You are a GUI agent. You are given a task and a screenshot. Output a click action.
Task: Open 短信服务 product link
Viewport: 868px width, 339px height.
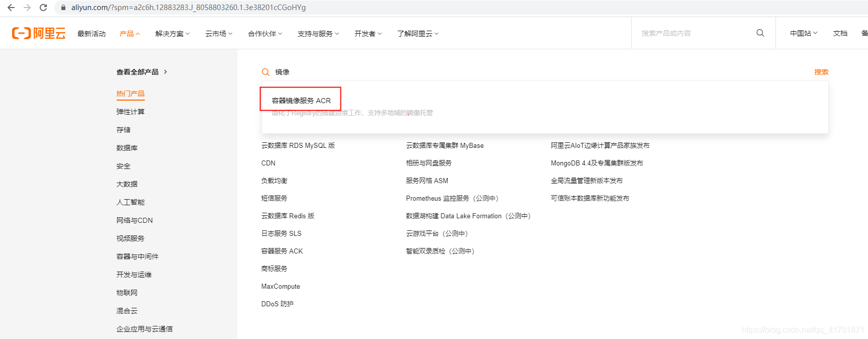point(274,198)
